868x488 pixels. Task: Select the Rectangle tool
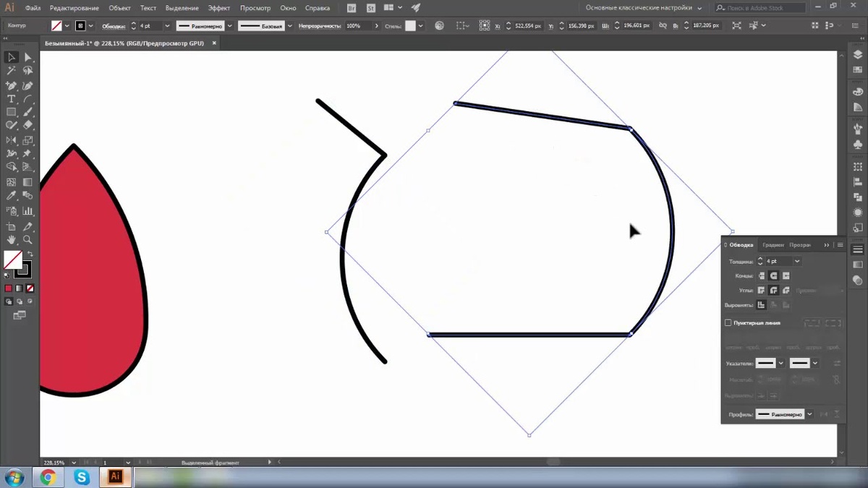click(x=12, y=113)
